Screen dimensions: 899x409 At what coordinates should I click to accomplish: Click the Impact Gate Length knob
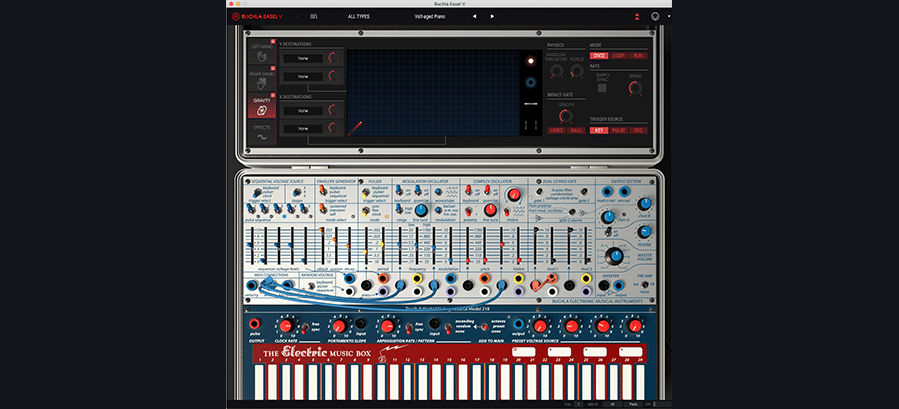566,116
